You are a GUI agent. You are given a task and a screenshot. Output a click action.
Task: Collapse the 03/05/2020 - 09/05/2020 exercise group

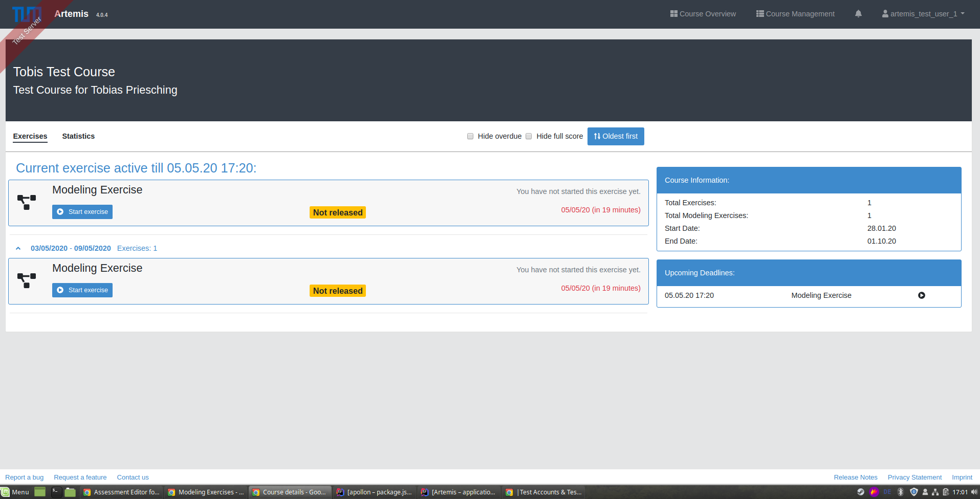pyautogui.click(x=18, y=248)
